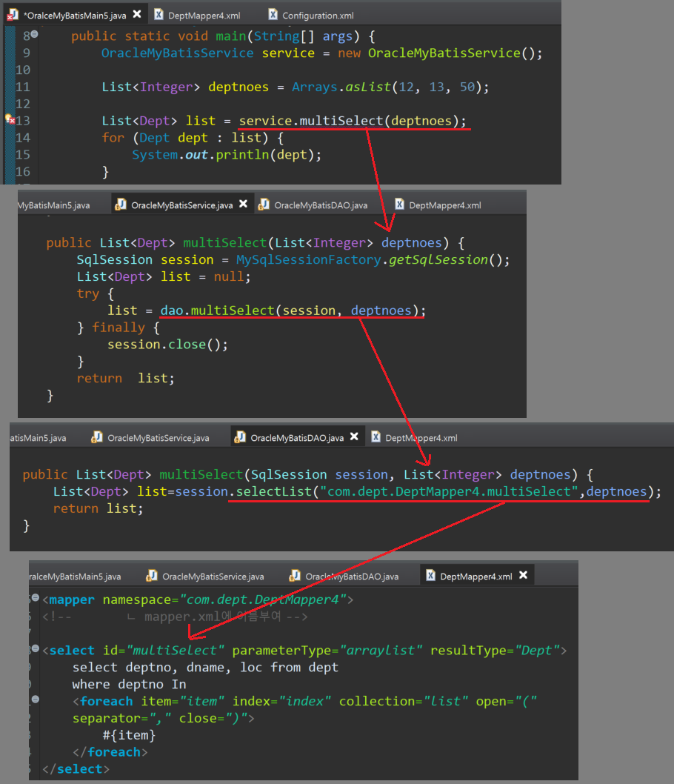The image size is (674, 784).
Task: Close the OralceMyBatisMain5.java tab
Action: pos(137,15)
